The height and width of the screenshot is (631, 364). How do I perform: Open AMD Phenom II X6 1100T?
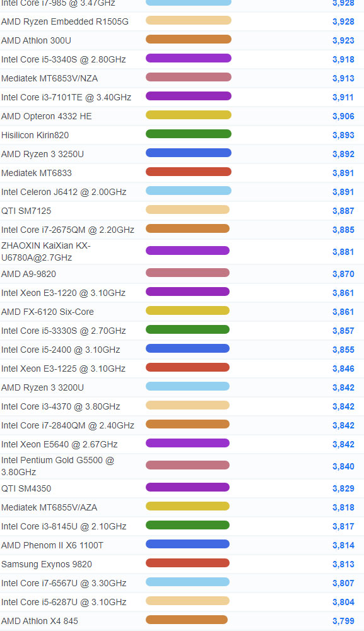tap(52, 545)
